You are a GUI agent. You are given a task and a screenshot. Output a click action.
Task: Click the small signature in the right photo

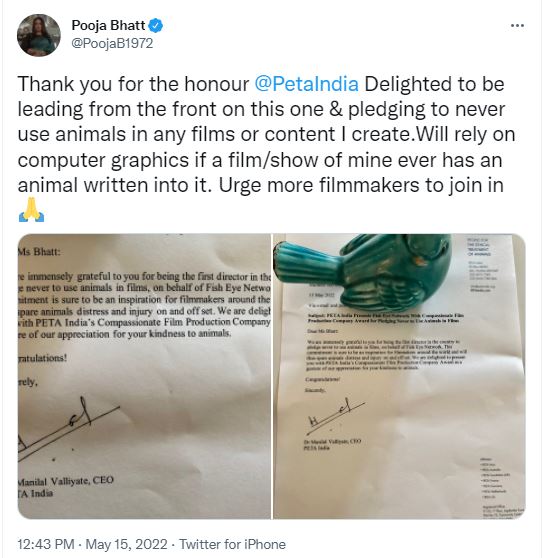(335, 415)
